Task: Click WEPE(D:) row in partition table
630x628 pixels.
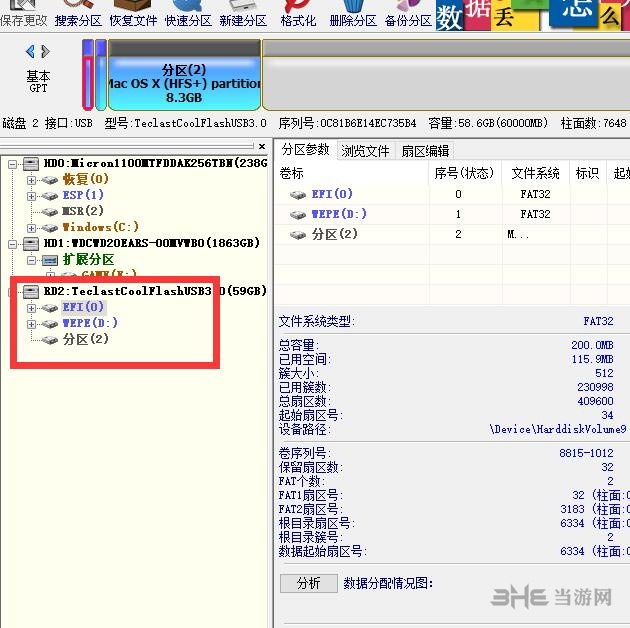Action: click(x=452, y=215)
